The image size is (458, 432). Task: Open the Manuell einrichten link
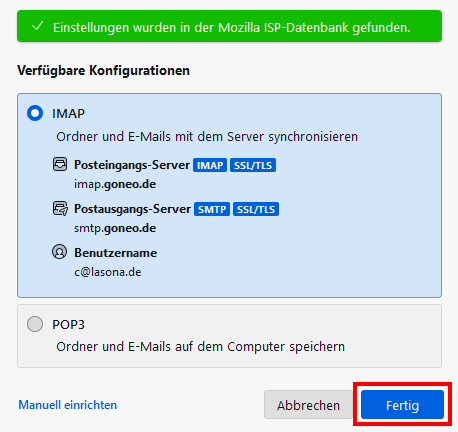point(68,405)
